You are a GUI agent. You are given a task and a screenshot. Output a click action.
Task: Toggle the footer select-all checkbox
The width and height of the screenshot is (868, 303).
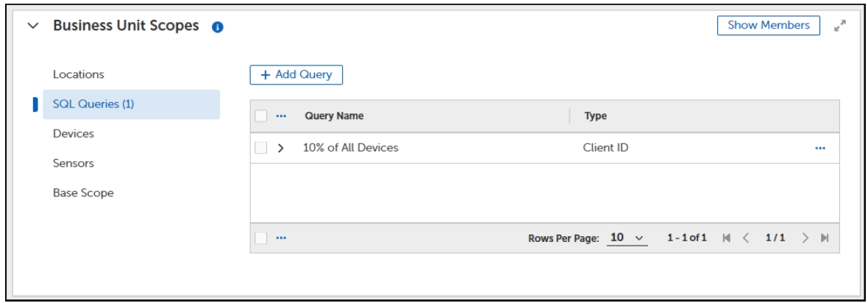261,238
